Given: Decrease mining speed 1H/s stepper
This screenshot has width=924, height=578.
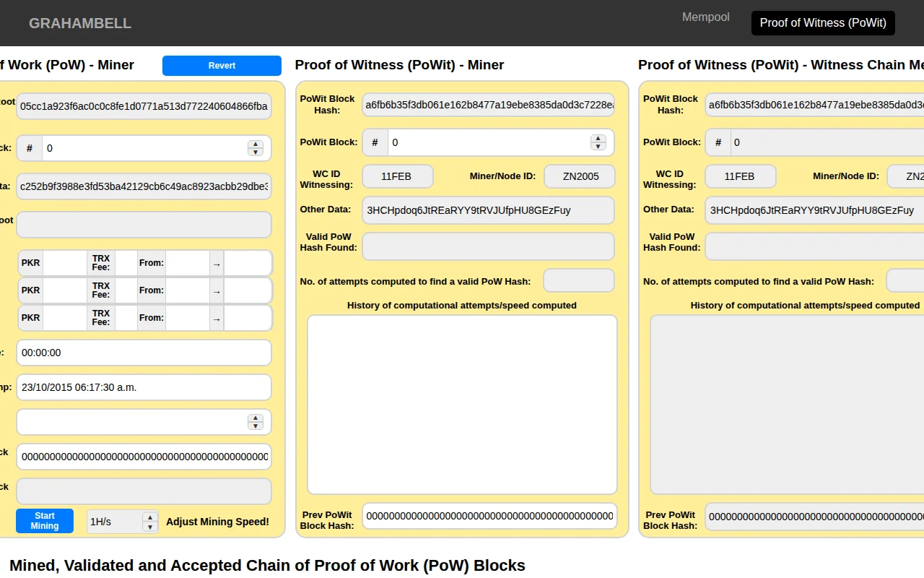Looking at the screenshot, I should point(150,526).
